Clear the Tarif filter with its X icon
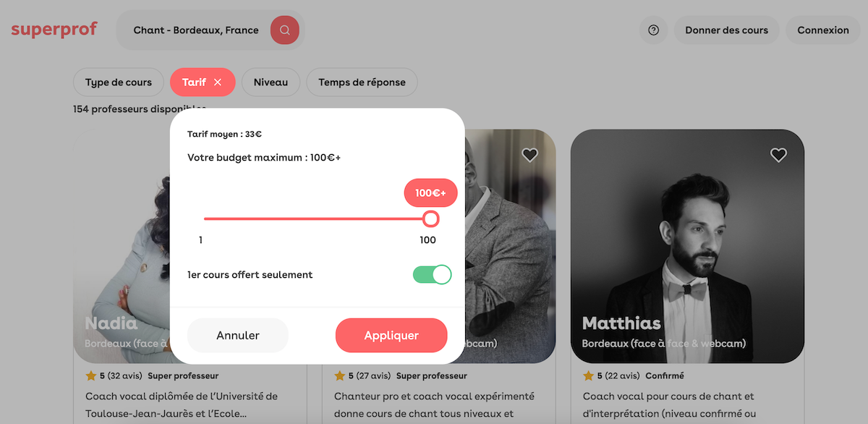Screen dimensions: 868x424 [x=218, y=82]
